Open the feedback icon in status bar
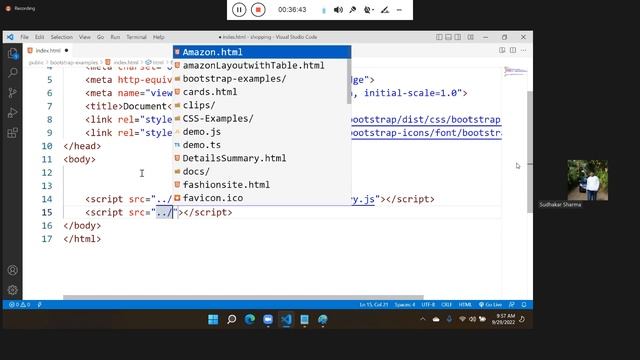The height and width of the screenshot is (360, 640). [x=512, y=305]
